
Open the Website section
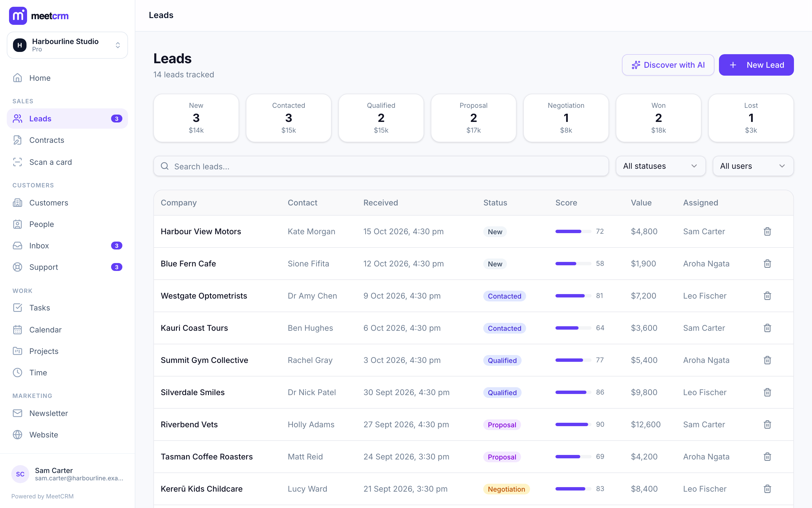(67, 435)
